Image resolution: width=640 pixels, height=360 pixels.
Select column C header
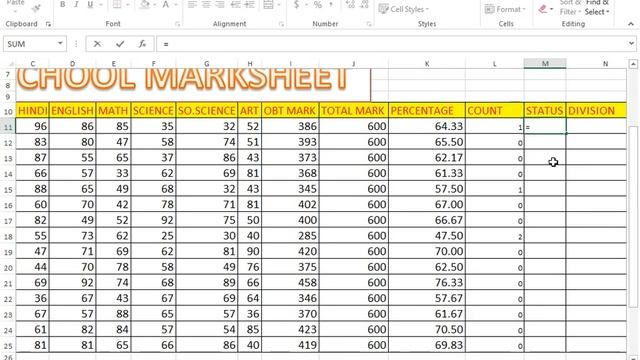click(x=33, y=64)
